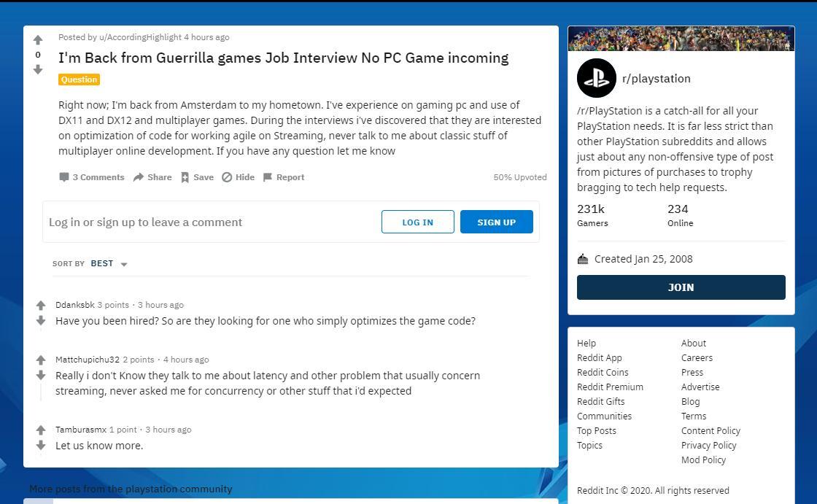This screenshot has width=817, height=504.
Task: Open the Topics link
Action: tap(589, 446)
